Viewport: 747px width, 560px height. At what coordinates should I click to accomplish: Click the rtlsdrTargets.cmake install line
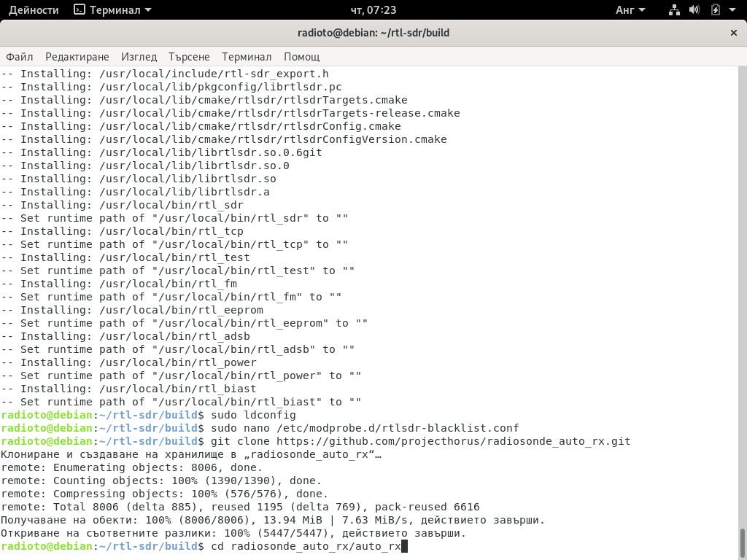tap(204, 100)
